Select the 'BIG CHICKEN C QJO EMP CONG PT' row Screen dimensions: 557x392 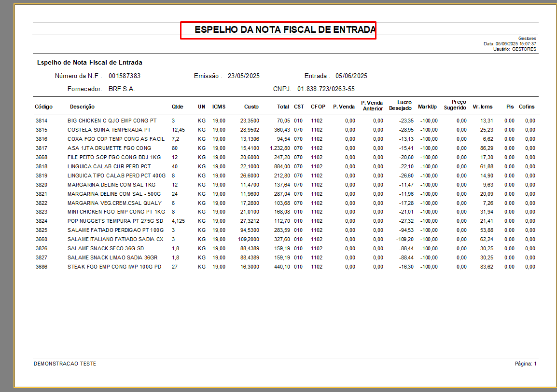[x=112, y=121]
